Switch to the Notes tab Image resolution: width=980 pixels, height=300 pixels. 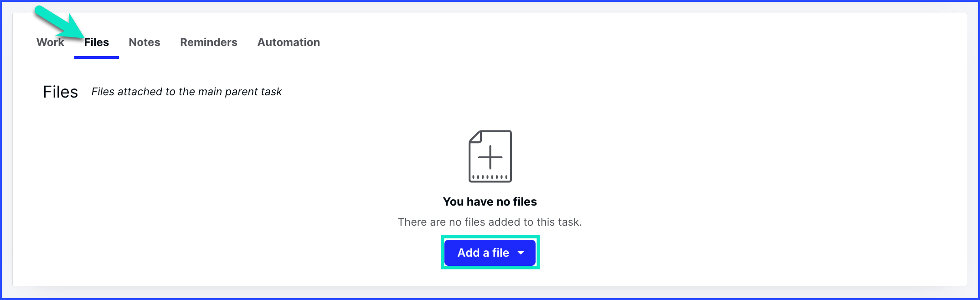click(144, 42)
